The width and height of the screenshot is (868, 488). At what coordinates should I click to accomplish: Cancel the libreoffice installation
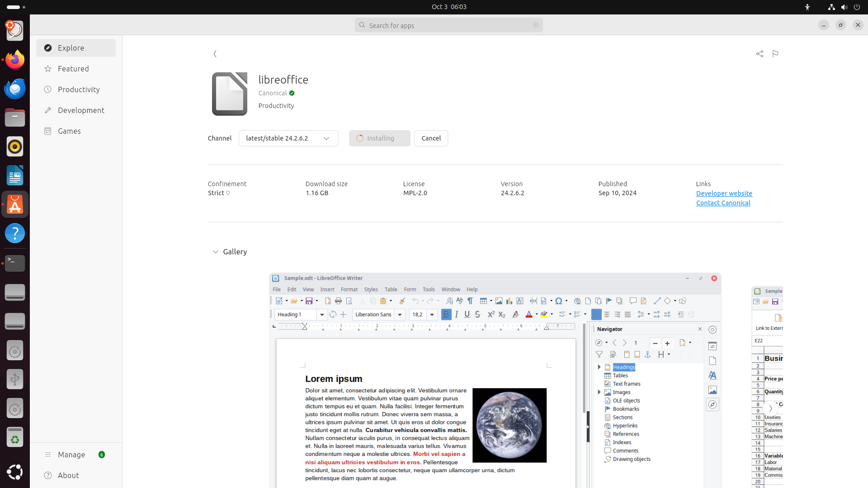point(431,138)
